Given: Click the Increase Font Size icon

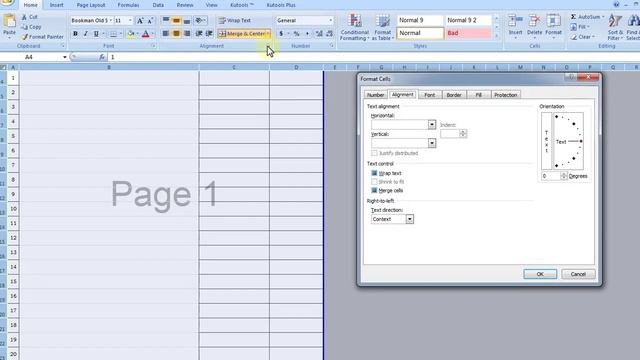Looking at the screenshot, I should tap(140, 20).
